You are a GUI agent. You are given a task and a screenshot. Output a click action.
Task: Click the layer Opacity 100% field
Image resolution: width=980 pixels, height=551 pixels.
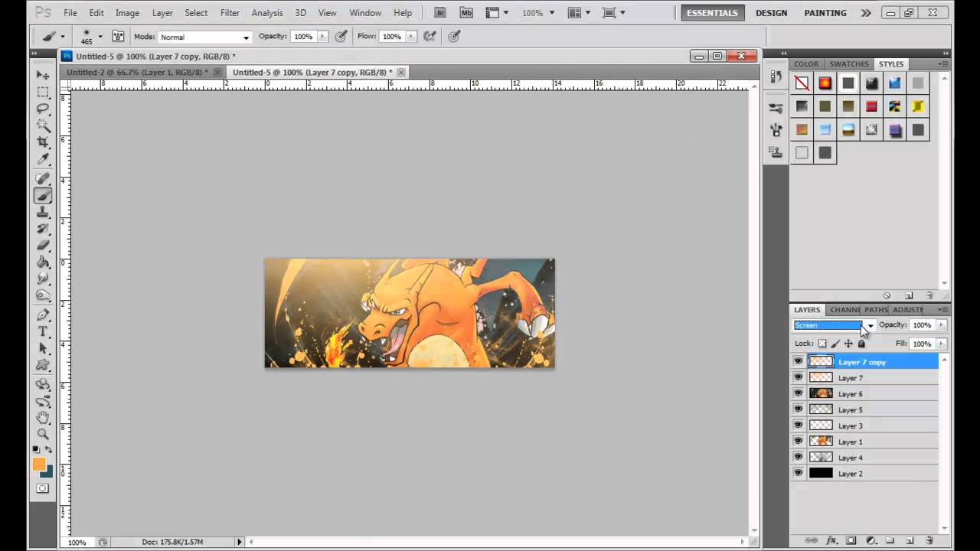point(923,325)
